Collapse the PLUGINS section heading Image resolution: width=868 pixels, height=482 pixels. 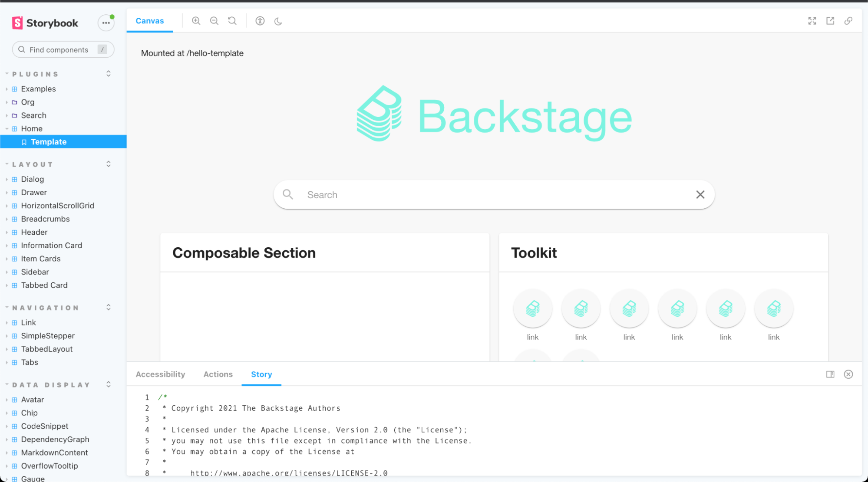click(x=35, y=74)
